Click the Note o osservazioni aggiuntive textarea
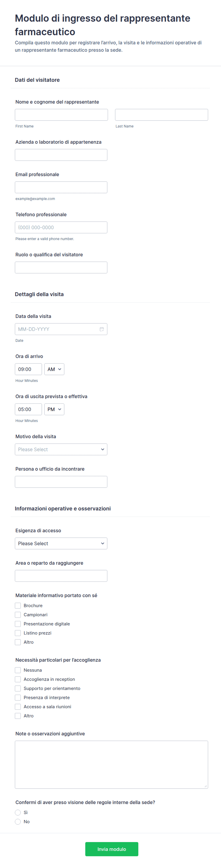The width and height of the screenshot is (221, 868). pos(111,765)
